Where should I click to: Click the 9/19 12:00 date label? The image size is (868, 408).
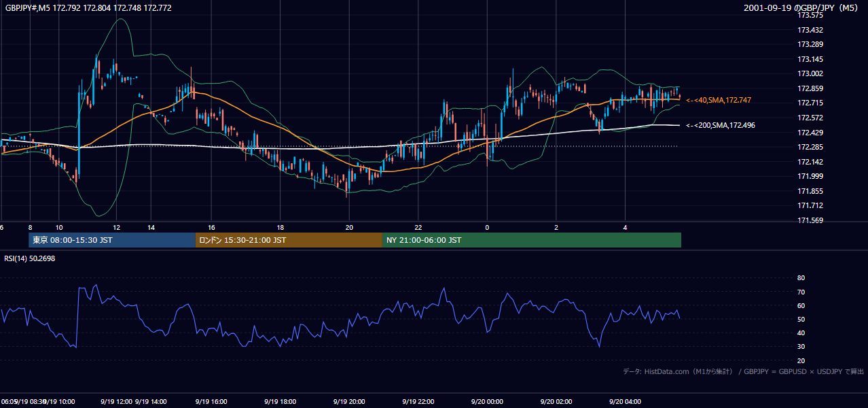coord(116,401)
